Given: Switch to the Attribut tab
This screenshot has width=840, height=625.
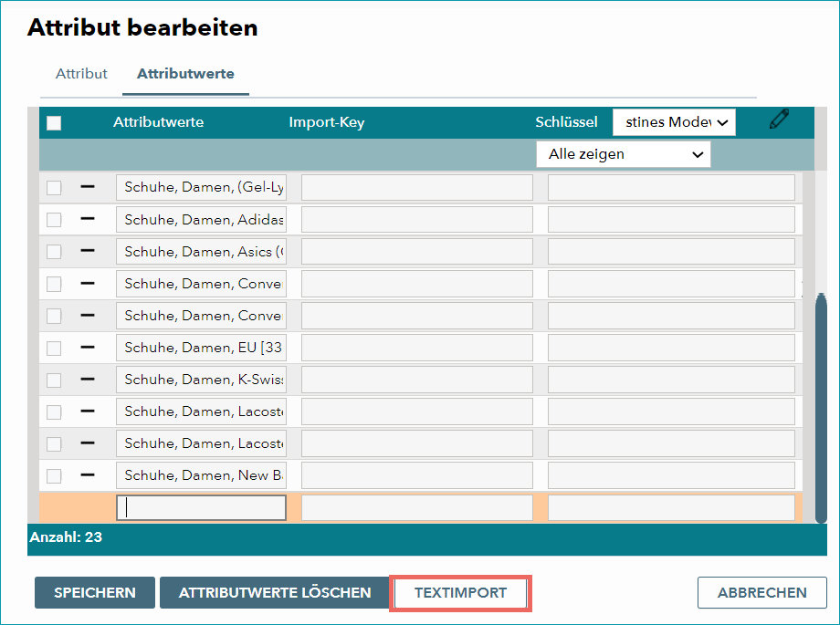Looking at the screenshot, I should click(81, 73).
